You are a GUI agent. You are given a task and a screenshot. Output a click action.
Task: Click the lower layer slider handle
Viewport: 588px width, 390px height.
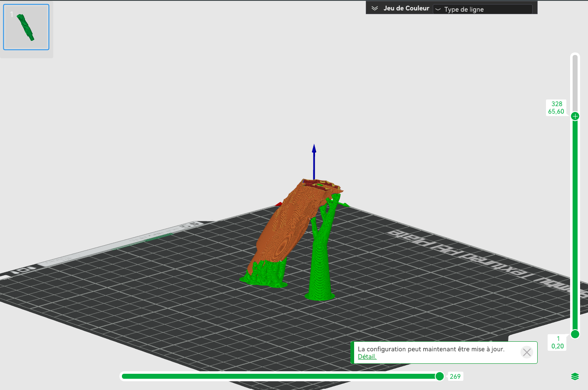point(575,334)
